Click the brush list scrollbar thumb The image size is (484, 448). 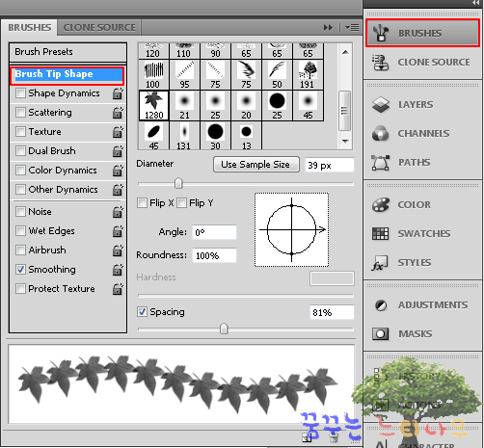[x=345, y=111]
